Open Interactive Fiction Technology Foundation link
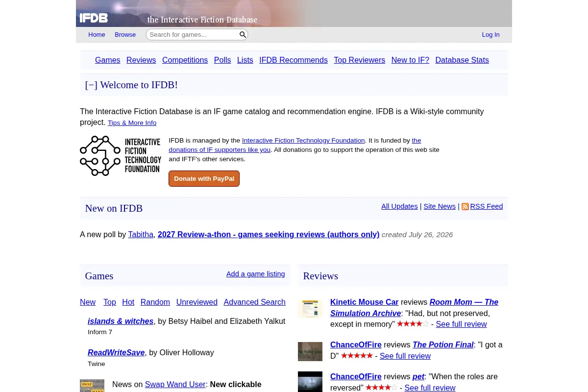Image resolution: width=588 pixels, height=392 pixels. tap(303, 141)
